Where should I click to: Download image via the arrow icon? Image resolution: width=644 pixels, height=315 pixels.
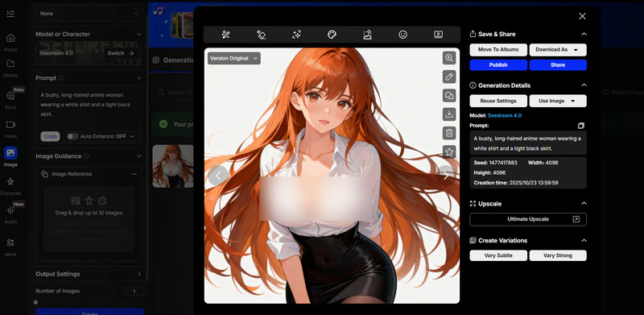pos(449,114)
